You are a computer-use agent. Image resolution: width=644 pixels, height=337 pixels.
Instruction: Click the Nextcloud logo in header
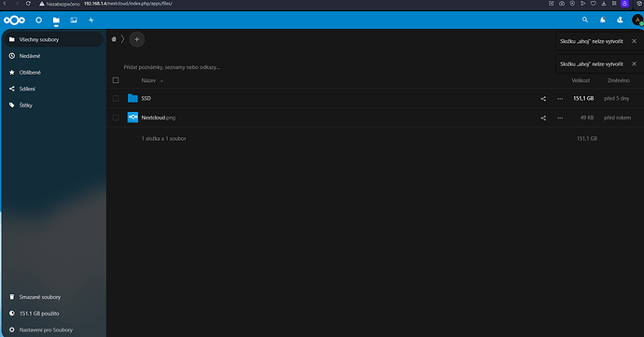[14, 21]
